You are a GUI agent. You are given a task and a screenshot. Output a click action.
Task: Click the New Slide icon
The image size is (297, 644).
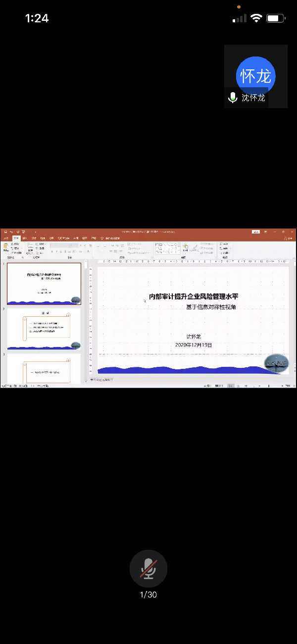point(30,247)
